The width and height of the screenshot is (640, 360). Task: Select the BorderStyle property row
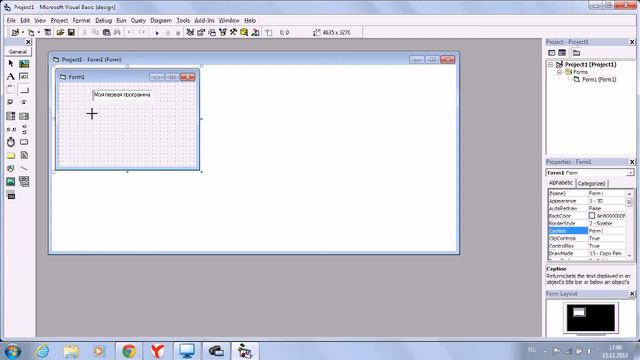[587, 223]
